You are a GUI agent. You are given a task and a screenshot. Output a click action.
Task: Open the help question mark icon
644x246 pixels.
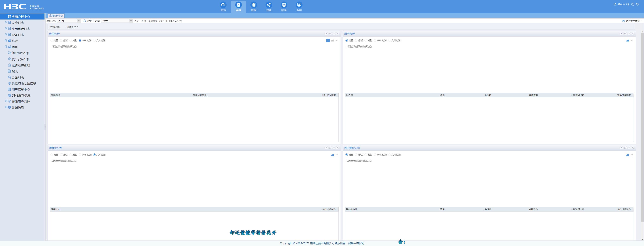pyautogui.click(x=633, y=4)
